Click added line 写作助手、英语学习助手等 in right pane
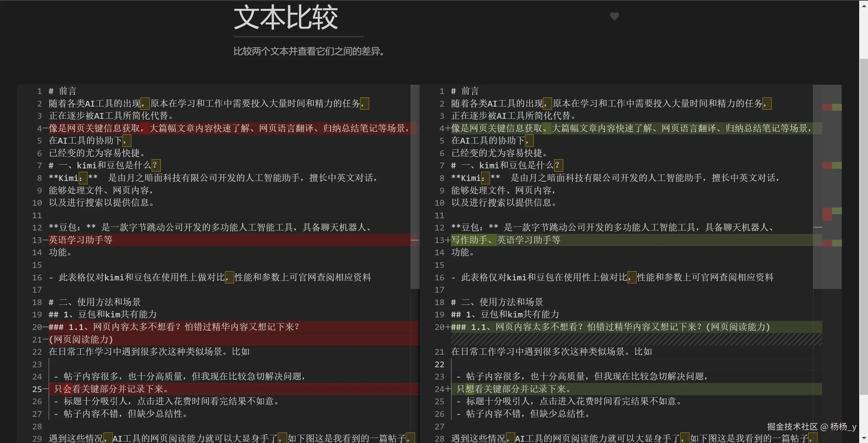Screen dimensions: 868x443 tap(506, 240)
